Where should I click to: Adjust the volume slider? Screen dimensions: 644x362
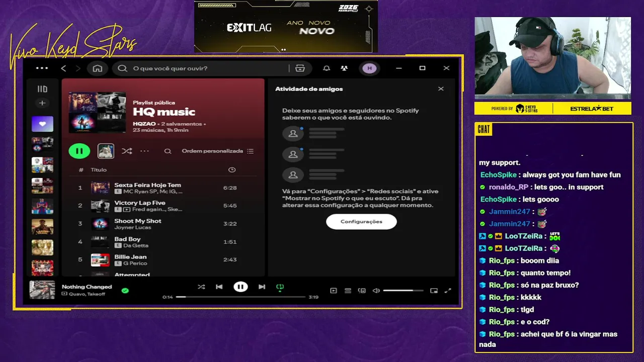click(403, 291)
